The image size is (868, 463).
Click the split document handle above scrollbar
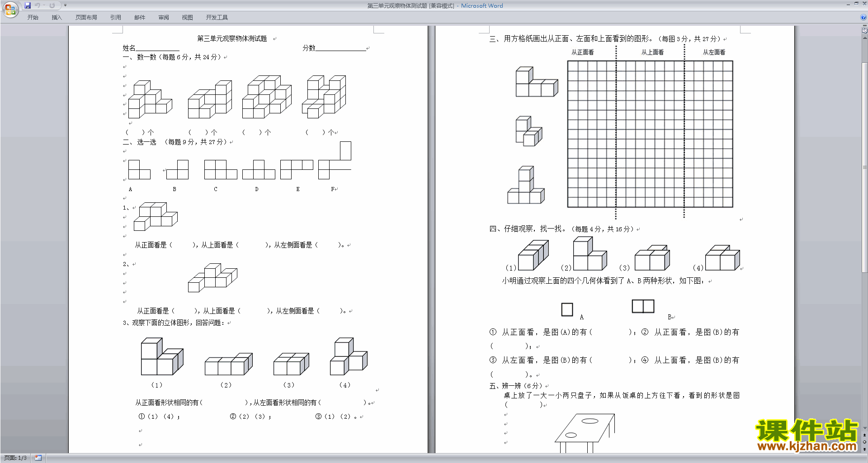tap(865, 26)
